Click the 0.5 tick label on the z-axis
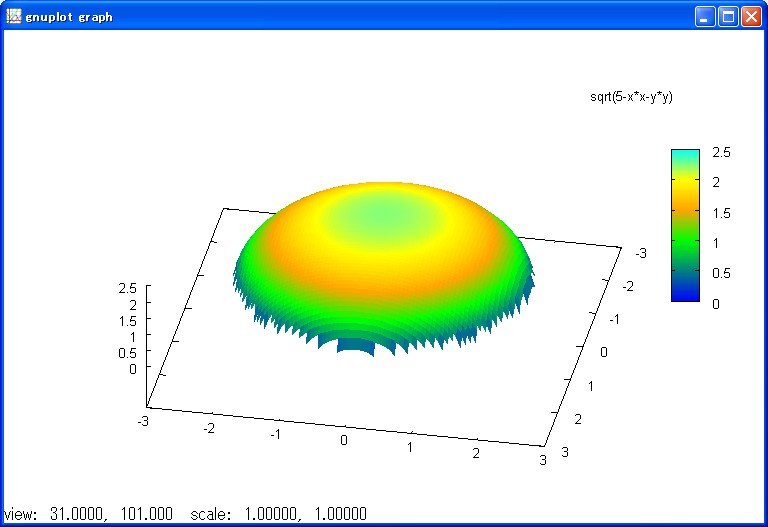Viewport: 768px width, 527px height. tap(127, 353)
